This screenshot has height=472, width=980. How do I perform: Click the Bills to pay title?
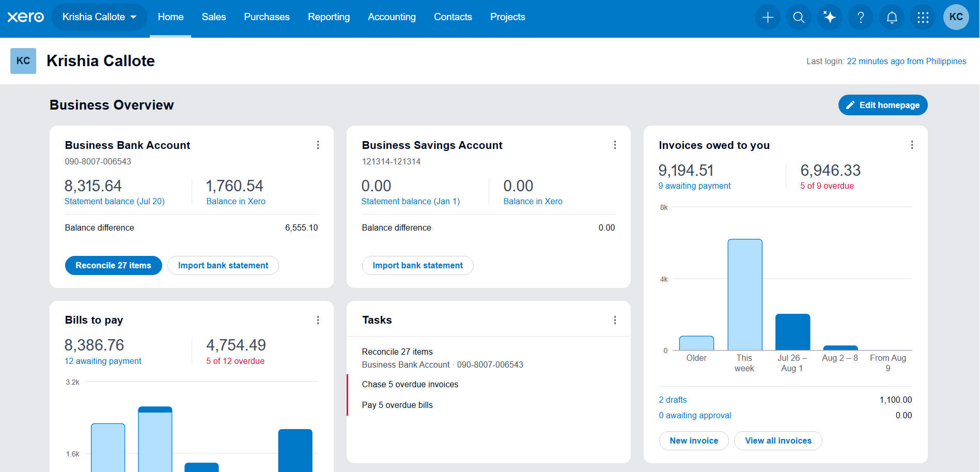tap(94, 321)
